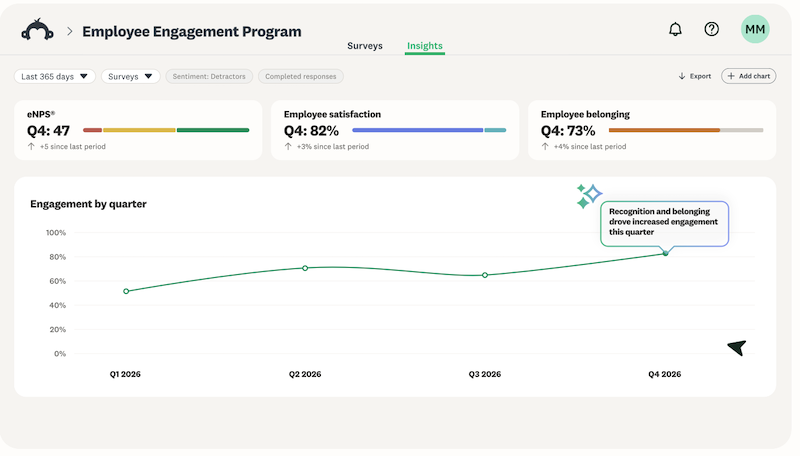The image size is (800, 456).
Task: Click the Employee belonging up arrow icon
Action: 545,146
